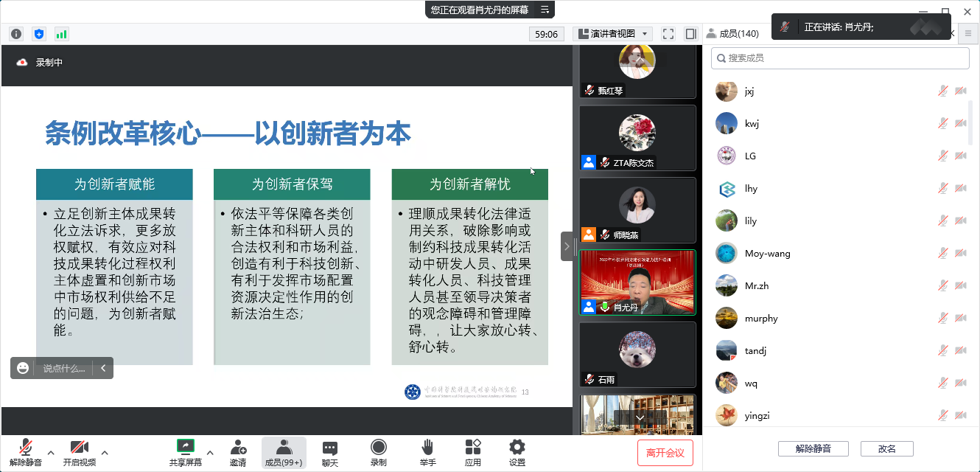Open 设置 settings gear
Image resolution: width=980 pixels, height=472 pixels.
[x=517, y=453]
